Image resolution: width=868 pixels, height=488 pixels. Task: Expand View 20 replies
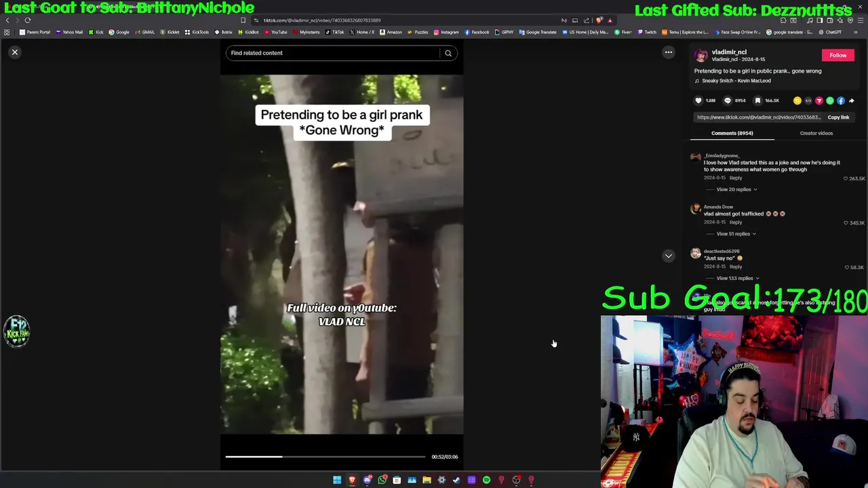tap(736, 189)
